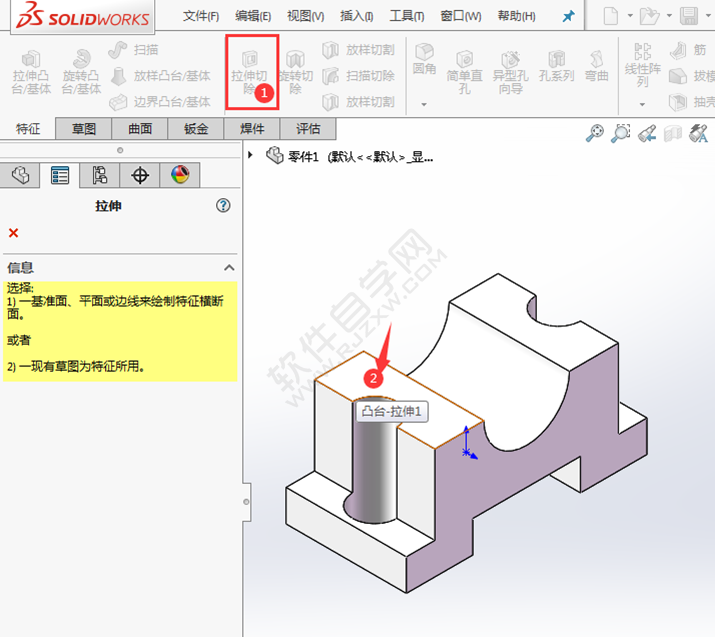Collapse the 信息 section chevron
The width and height of the screenshot is (715, 637).
pyautogui.click(x=229, y=268)
